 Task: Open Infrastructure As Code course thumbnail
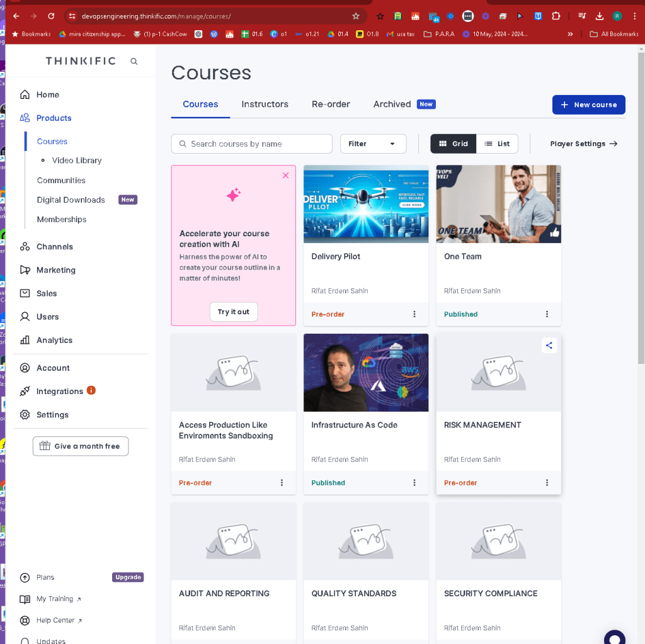[366, 373]
